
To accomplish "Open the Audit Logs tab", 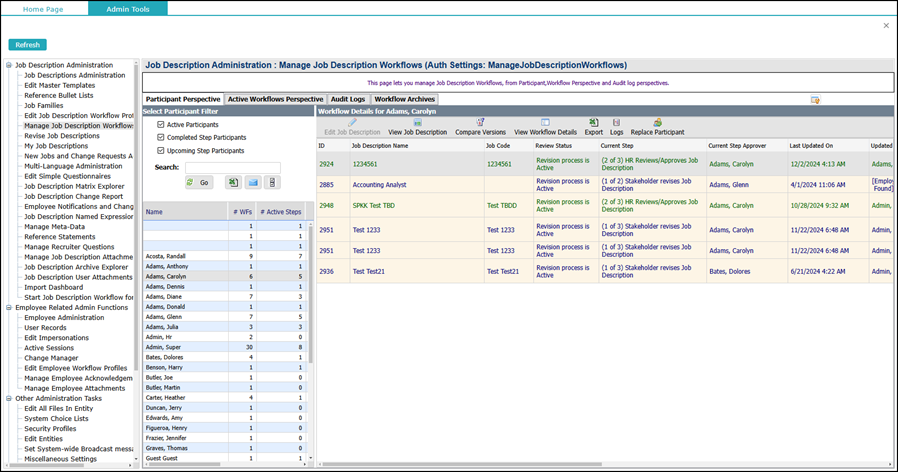I will click(348, 99).
